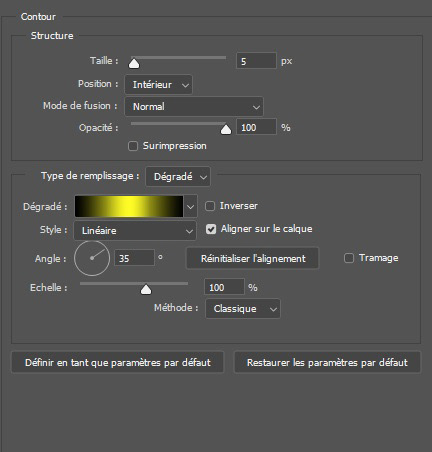Click the Angle value input field
432x452 pixels.
(x=135, y=258)
